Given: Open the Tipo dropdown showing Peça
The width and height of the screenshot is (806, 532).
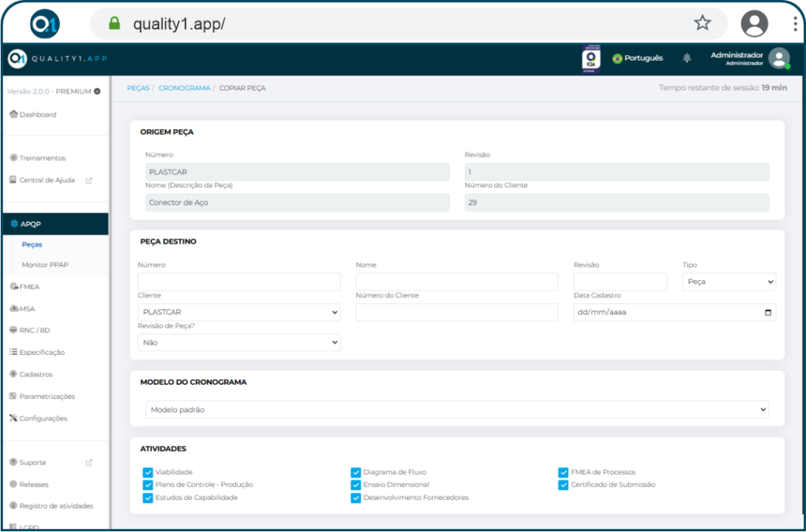Looking at the screenshot, I should pos(730,282).
